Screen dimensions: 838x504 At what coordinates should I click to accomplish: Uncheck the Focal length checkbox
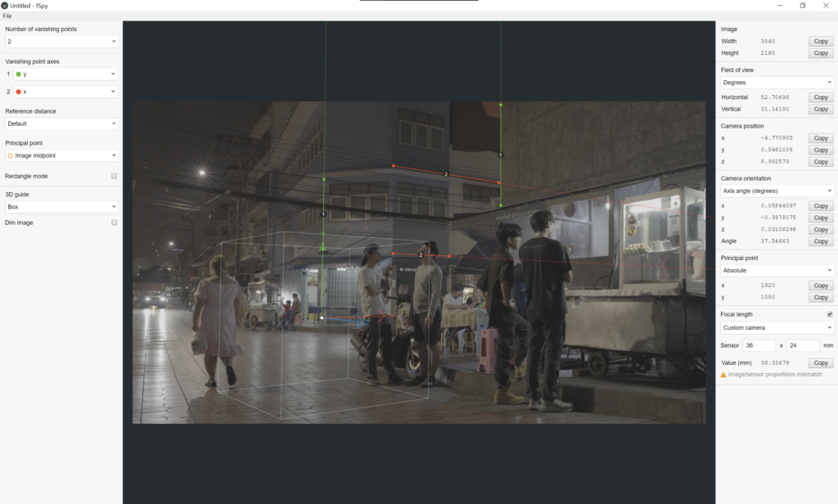[829, 314]
